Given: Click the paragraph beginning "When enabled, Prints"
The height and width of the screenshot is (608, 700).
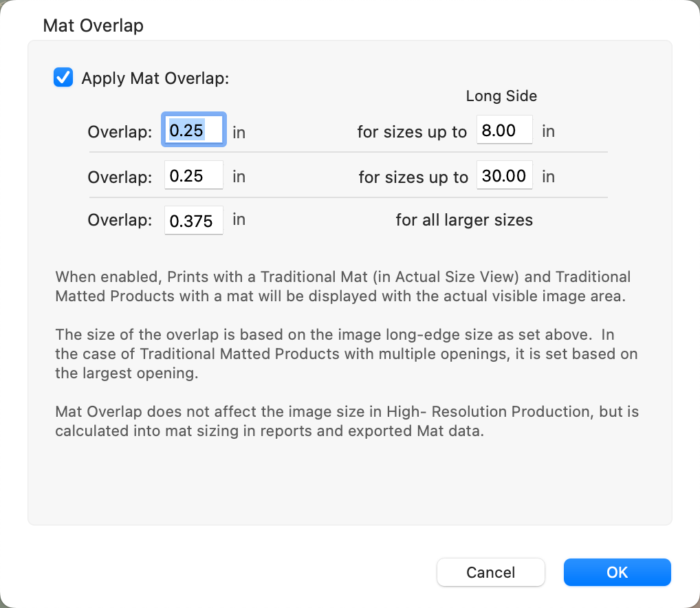Looking at the screenshot, I should tap(342, 287).
